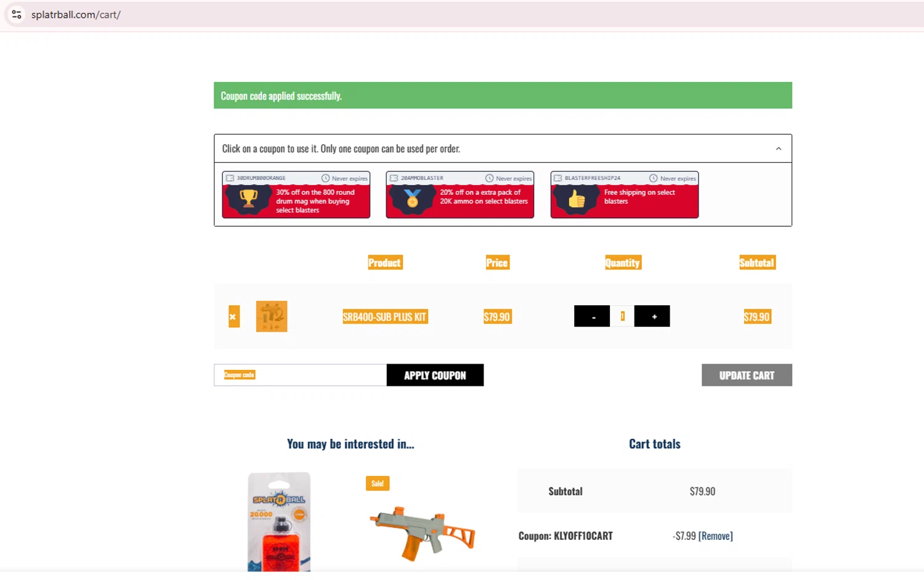Click the Price column header

tap(497, 263)
